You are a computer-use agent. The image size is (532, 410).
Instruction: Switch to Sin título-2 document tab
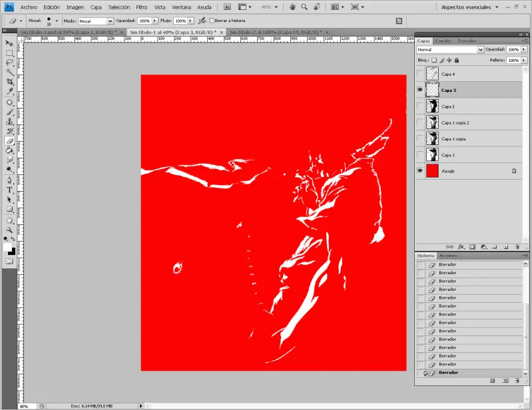(x=278, y=32)
